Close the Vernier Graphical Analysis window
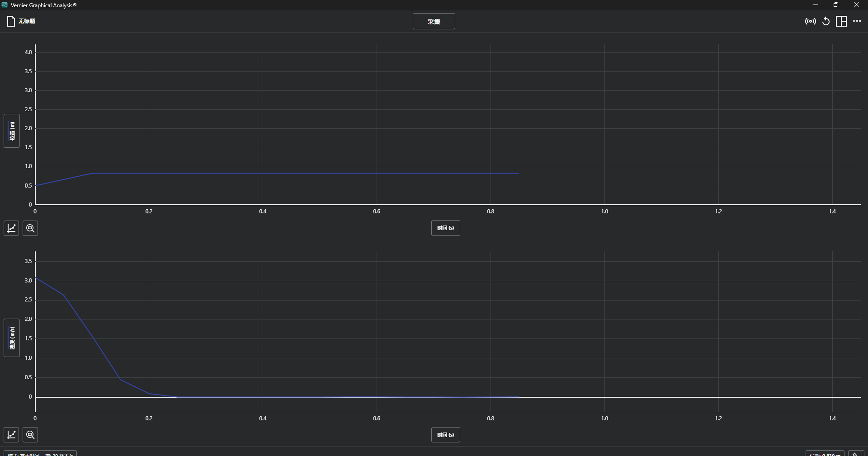Viewport: 868px width, 456px height. 857,5
